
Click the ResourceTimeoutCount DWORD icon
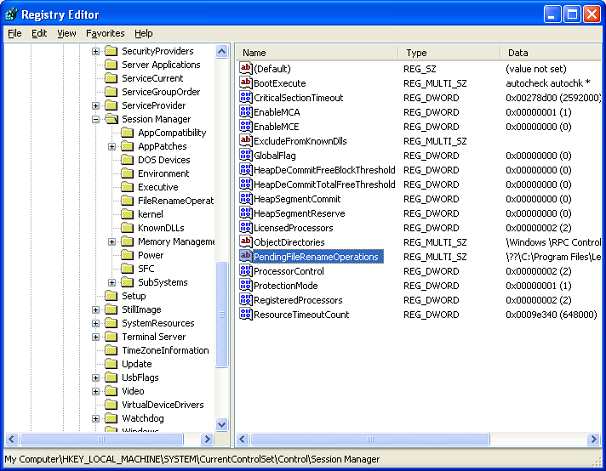(245, 314)
